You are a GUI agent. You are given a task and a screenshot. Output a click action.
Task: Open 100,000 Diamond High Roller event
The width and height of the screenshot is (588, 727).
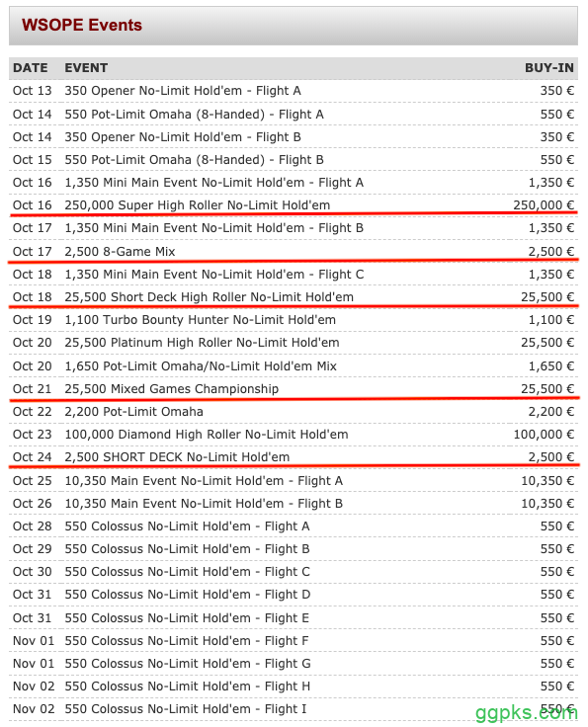tap(207, 434)
